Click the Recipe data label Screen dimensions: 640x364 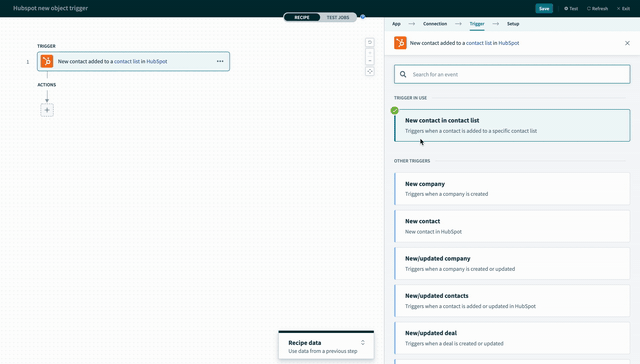tap(304, 343)
